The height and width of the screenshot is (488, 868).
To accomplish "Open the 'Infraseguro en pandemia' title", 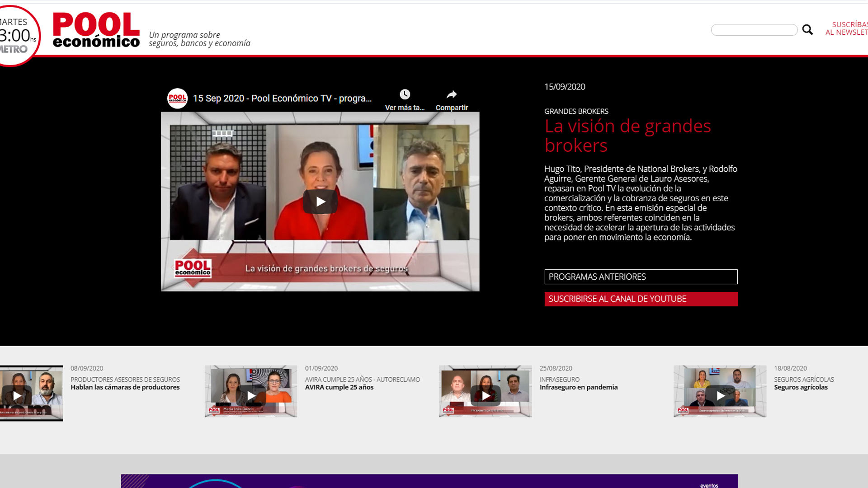I will [578, 387].
